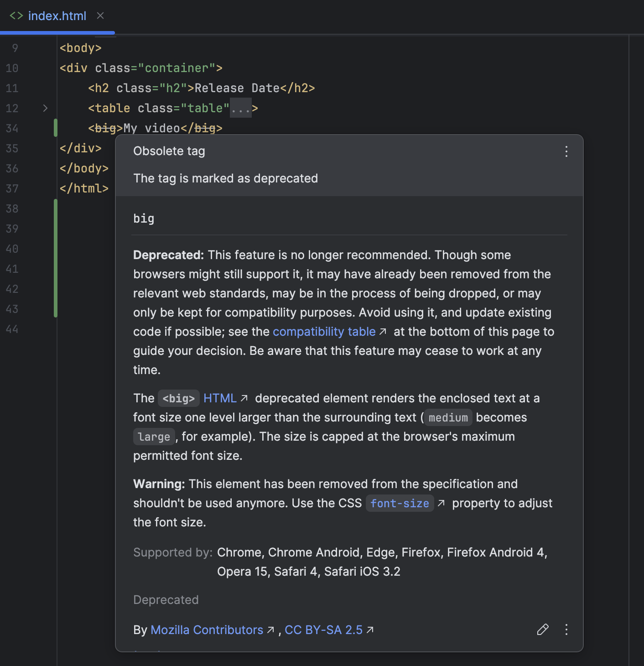Click the "big" heading in documentation popup
The image size is (644, 666).
144,219
